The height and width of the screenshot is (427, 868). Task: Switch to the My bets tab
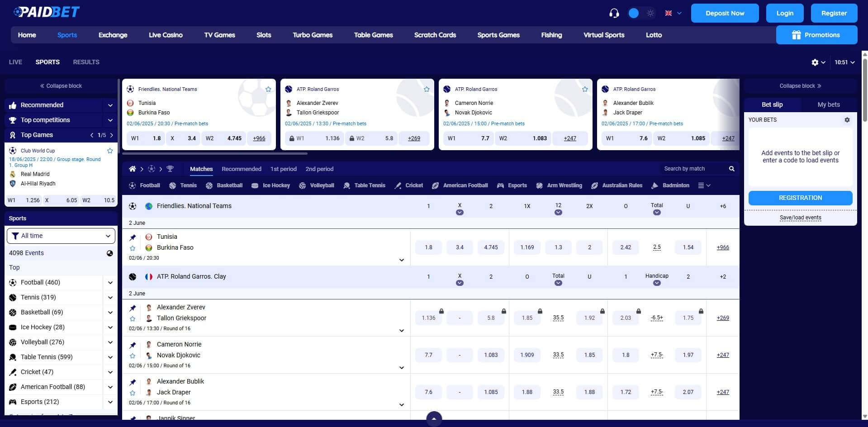828,104
